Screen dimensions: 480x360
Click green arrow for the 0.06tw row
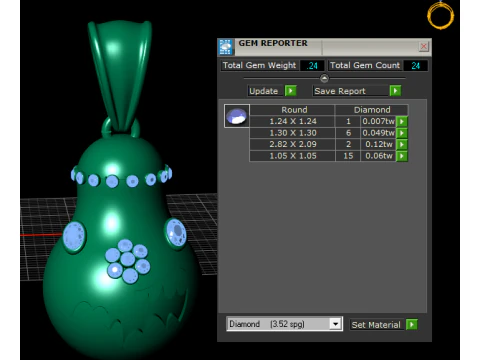tap(402, 156)
